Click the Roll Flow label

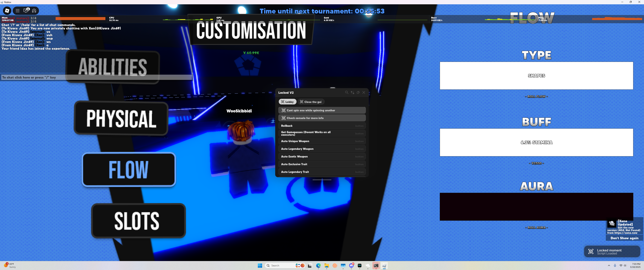coord(536,96)
